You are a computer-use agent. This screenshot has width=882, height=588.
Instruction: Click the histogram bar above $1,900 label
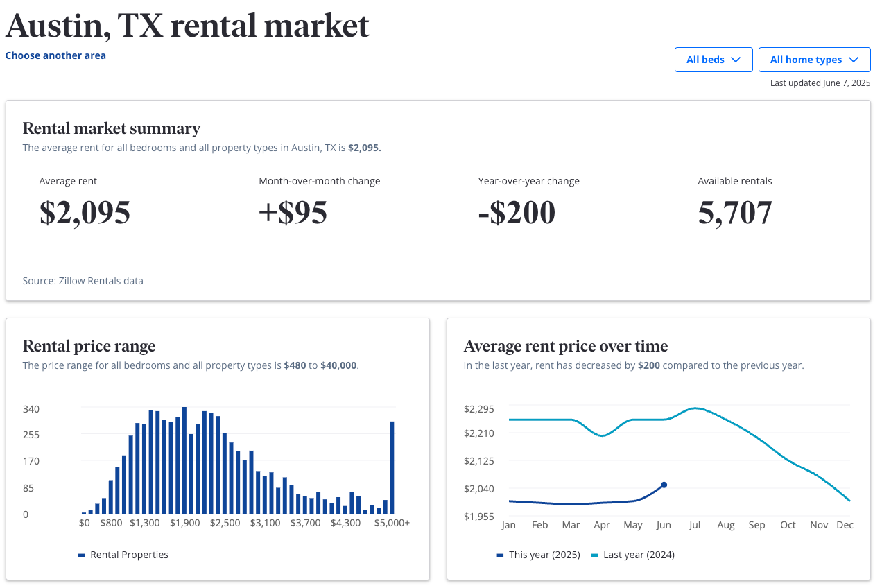(x=184, y=460)
